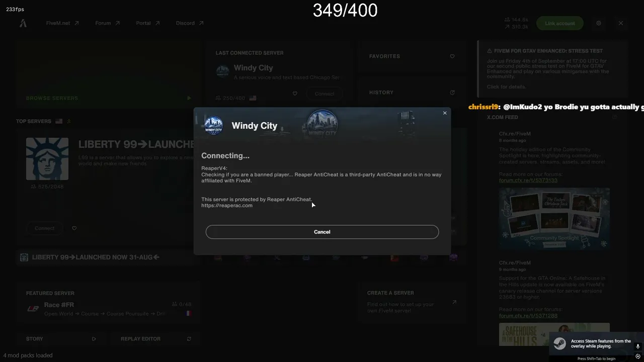Open the History section
644x362 pixels.
coord(412,93)
